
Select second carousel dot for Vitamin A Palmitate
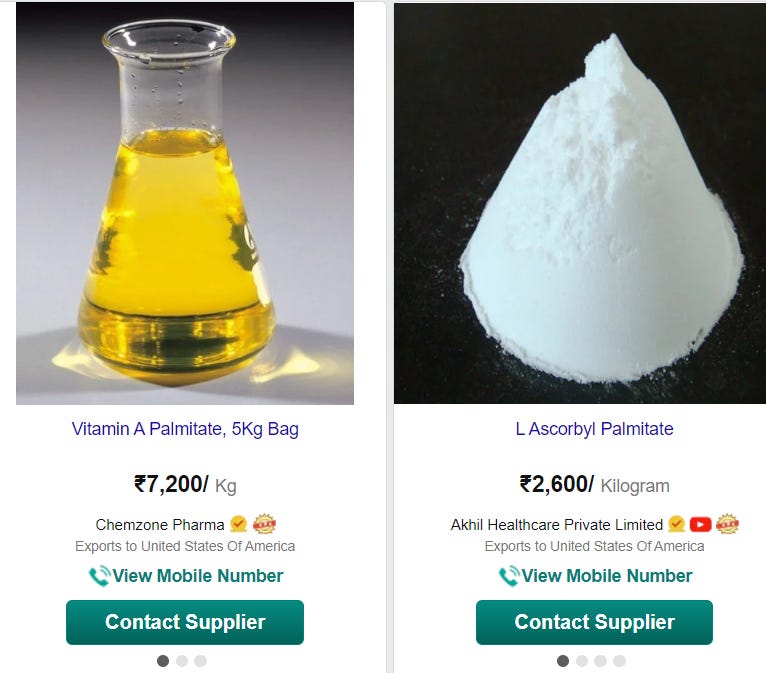(182, 661)
